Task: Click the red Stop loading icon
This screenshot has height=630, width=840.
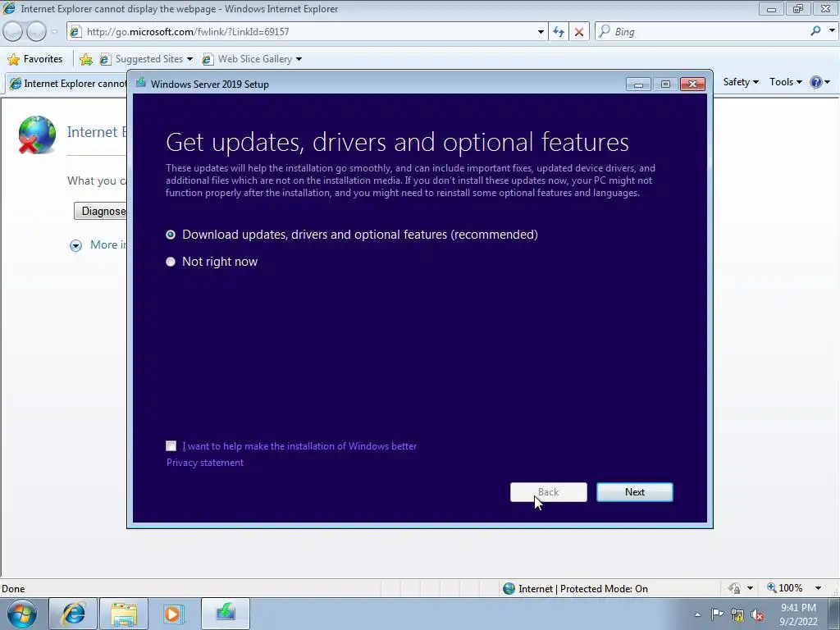Action: click(579, 32)
